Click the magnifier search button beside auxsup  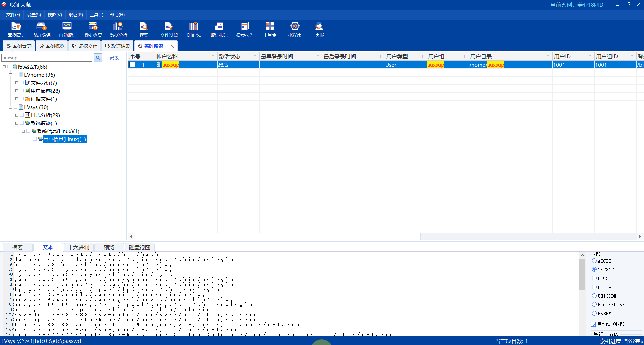pyautogui.click(x=98, y=58)
